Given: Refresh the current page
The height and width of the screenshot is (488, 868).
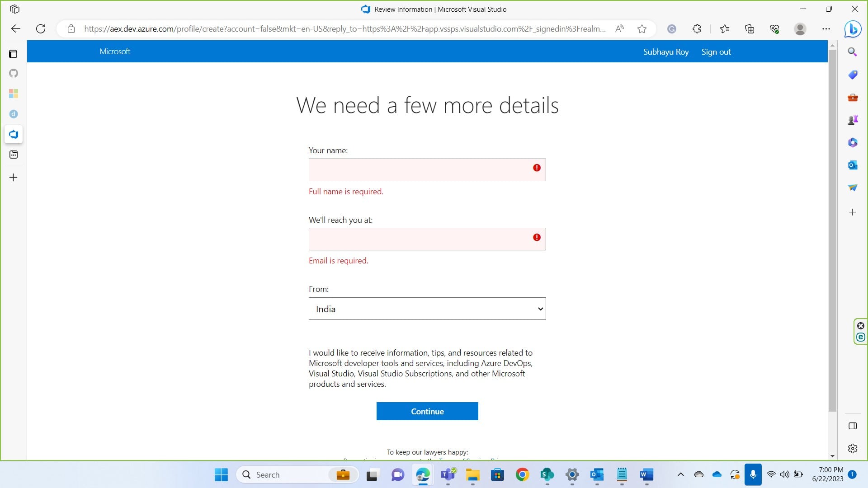Looking at the screenshot, I should (41, 29).
